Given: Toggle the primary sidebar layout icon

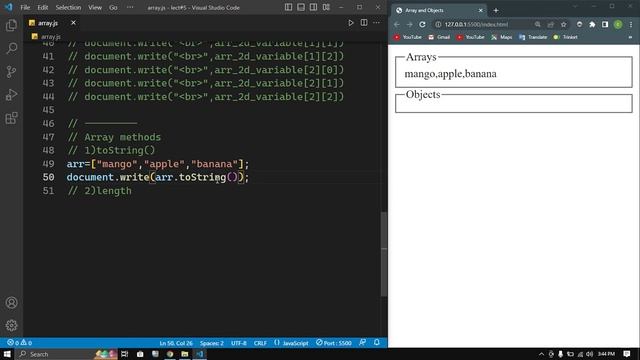Looking at the screenshot, I should pyautogui.click(x=288, y=7).
